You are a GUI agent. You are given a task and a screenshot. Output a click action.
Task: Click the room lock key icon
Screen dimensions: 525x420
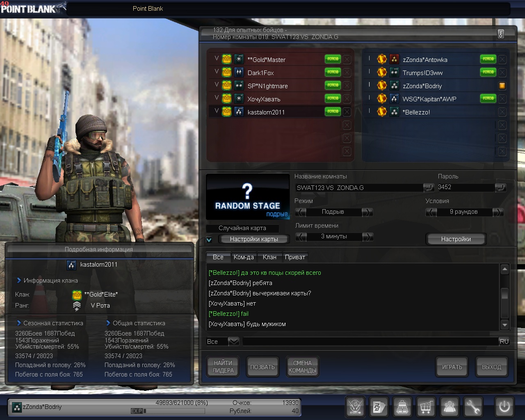coord(501,34)
